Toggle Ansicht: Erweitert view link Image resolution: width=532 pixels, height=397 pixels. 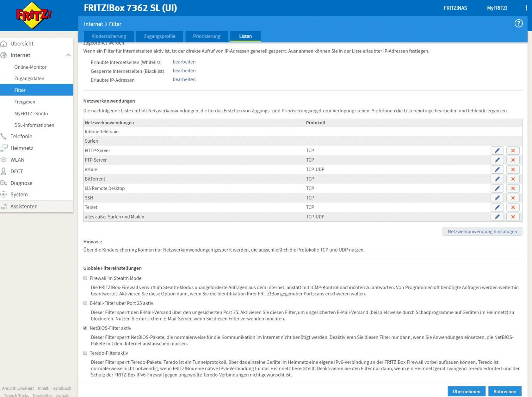point(18,388)
